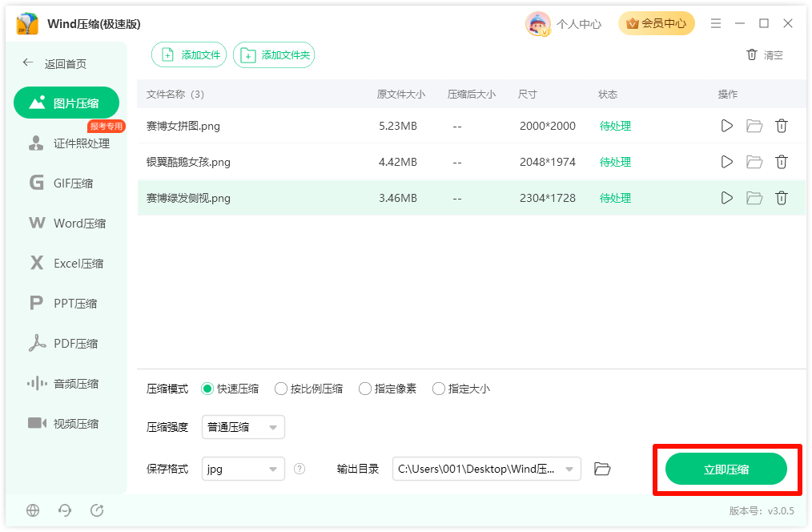Show help for save format question mark
This screenshot has height=532, width=812.
[x=299, y=469]
